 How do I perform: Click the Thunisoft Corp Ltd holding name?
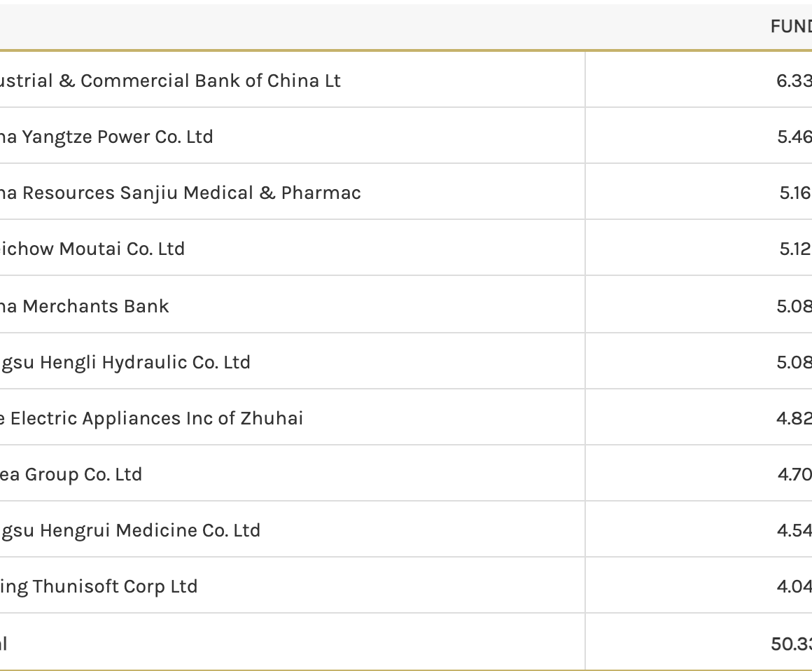pos(99,586)
